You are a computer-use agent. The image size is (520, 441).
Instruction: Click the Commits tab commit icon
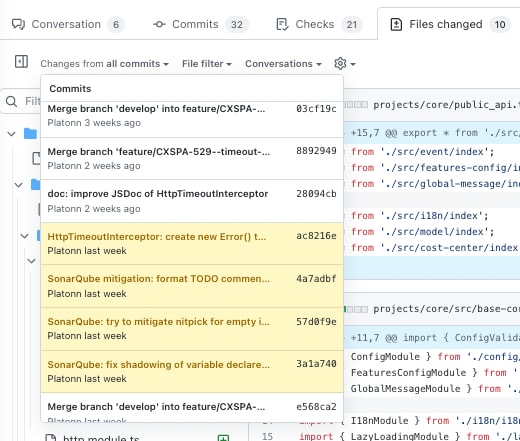point(159,24)
